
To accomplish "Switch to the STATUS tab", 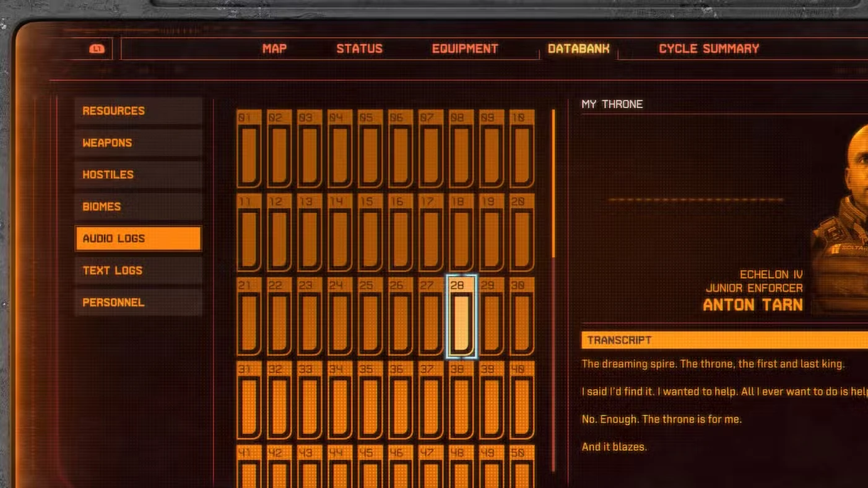I will click(359, 49).
